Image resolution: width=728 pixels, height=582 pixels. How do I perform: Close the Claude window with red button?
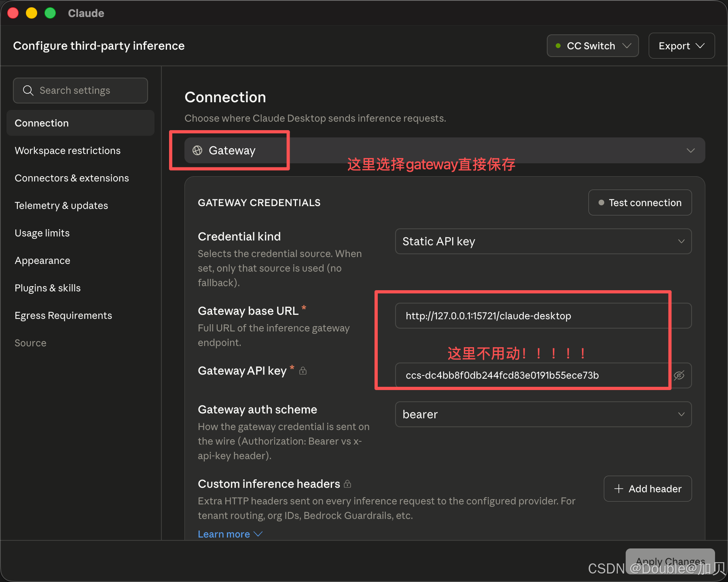tap(13, 13)
